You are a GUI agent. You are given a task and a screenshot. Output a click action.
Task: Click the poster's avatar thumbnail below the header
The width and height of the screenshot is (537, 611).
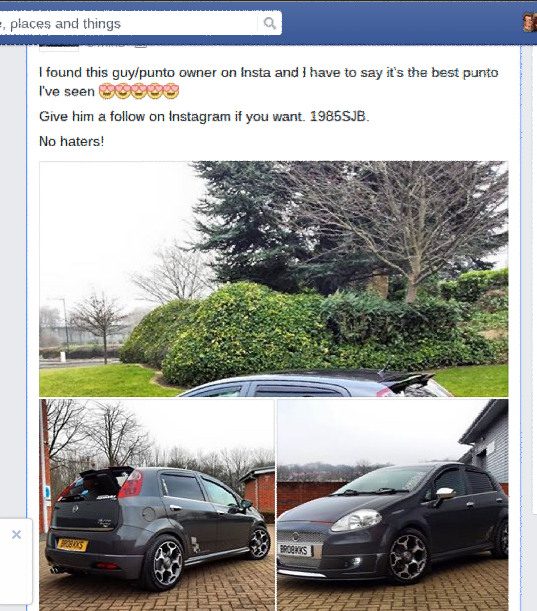pos(59,48)
